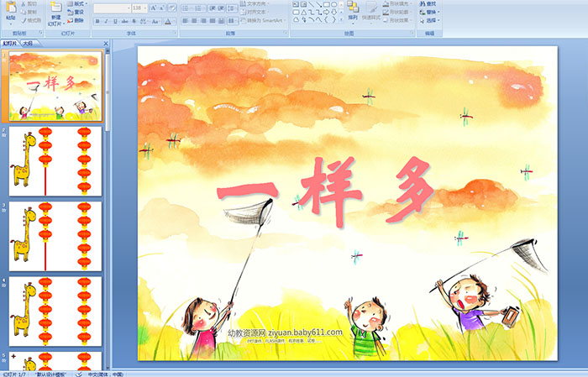Click the Find (查找) binoculars icon
The height and width of the screenshot is (377, 588).
point(423,3)
